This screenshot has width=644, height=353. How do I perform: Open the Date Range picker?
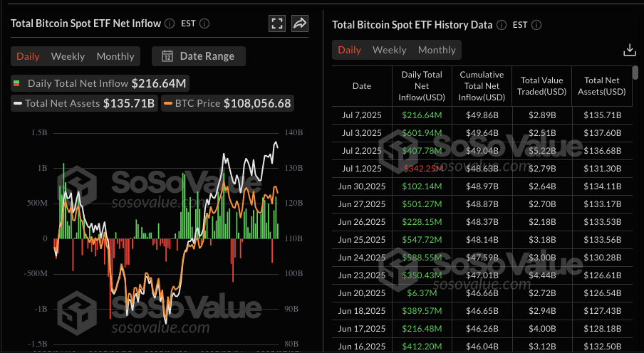pyautogui.click(x=199, y=56)
